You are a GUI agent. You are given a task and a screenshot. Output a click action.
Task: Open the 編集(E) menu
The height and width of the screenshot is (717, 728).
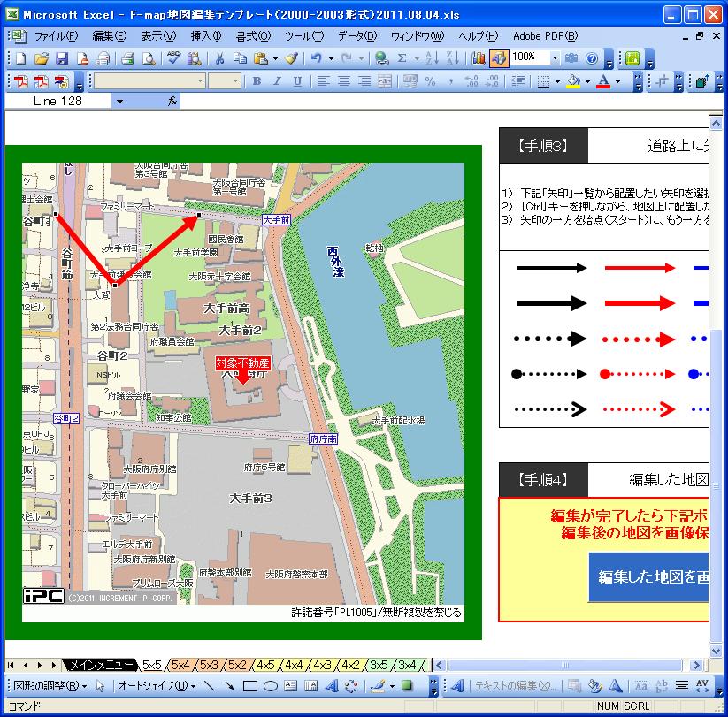pyautogui.click(x=109, y=35)
